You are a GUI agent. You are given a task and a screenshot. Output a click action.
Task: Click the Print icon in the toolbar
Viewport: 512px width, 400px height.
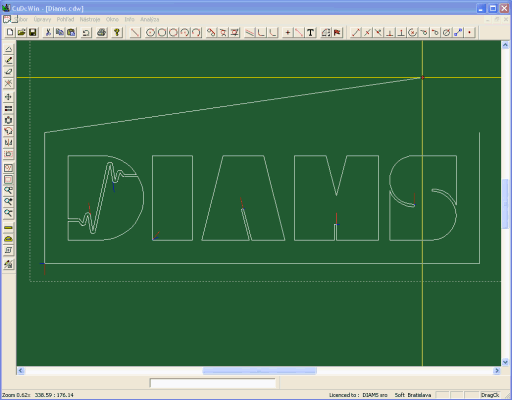coord(102,32)
